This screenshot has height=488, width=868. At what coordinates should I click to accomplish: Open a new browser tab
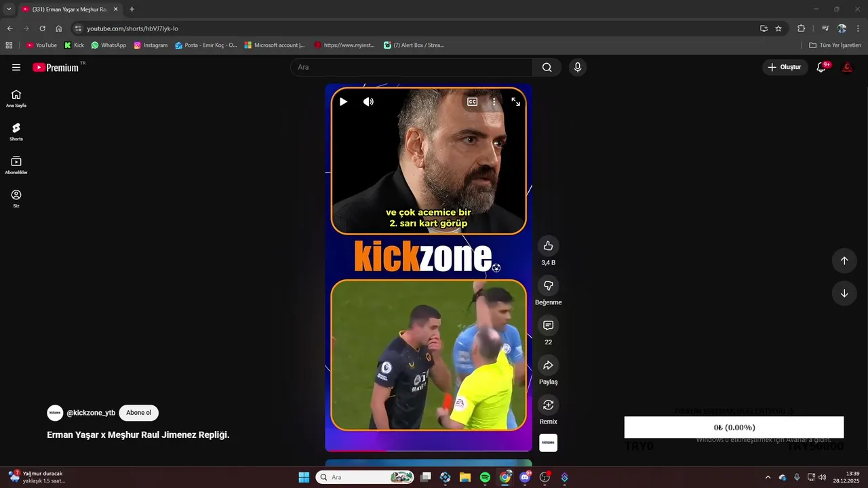tap(132, 9)
